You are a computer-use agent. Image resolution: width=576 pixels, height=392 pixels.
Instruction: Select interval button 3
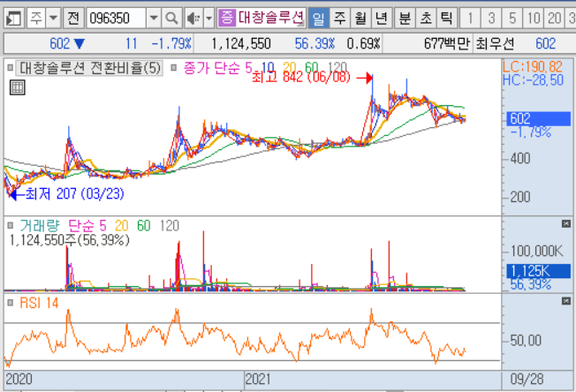[x=491, y=18]
